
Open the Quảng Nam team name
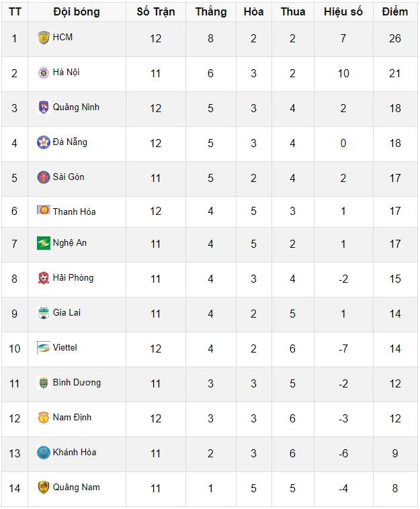(x=76, y=488)
